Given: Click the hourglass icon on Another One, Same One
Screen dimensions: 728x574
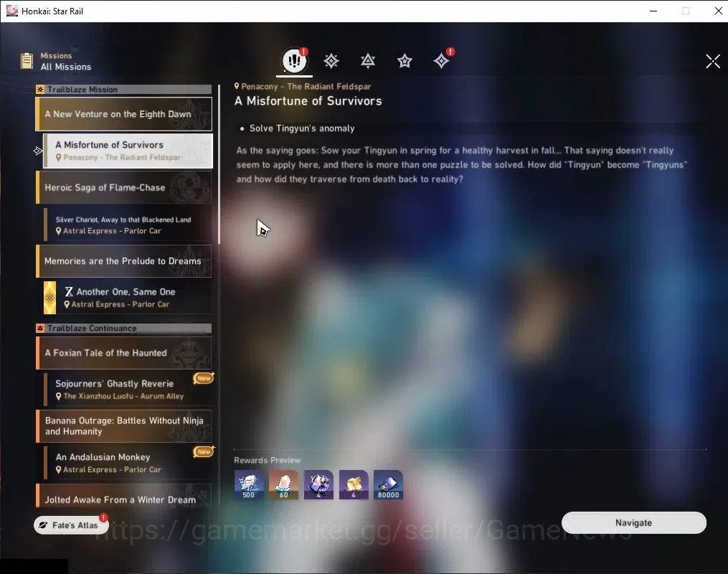Looking at the screenshot, I should (x=69, y=291).
